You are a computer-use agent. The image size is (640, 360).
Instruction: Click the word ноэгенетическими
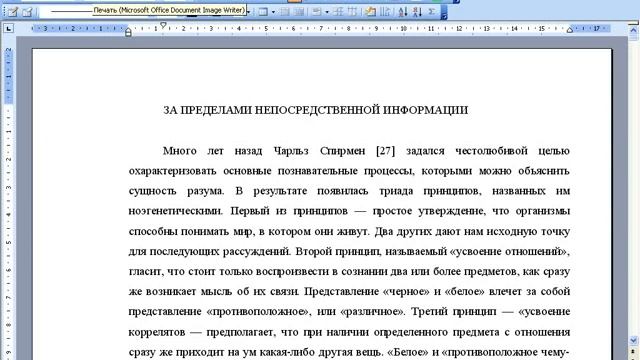pyautogui.click(x=176, y=211)
